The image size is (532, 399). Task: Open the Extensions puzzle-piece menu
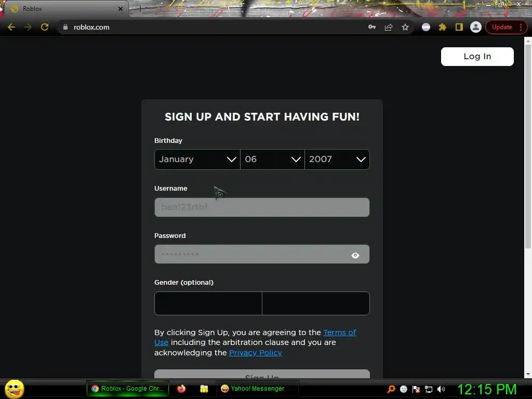(x=443, y=27)
